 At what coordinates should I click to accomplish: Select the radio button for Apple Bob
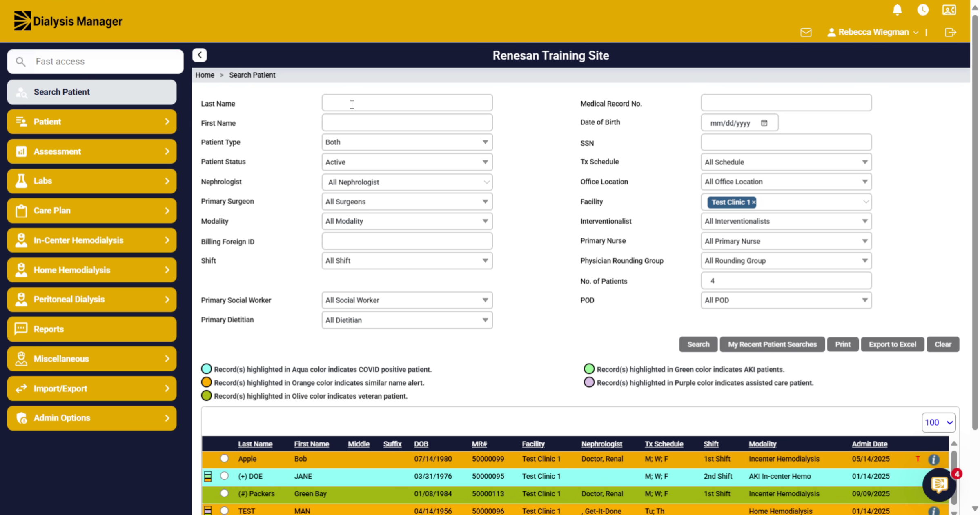pyautogui.click(x=224, y=458)
